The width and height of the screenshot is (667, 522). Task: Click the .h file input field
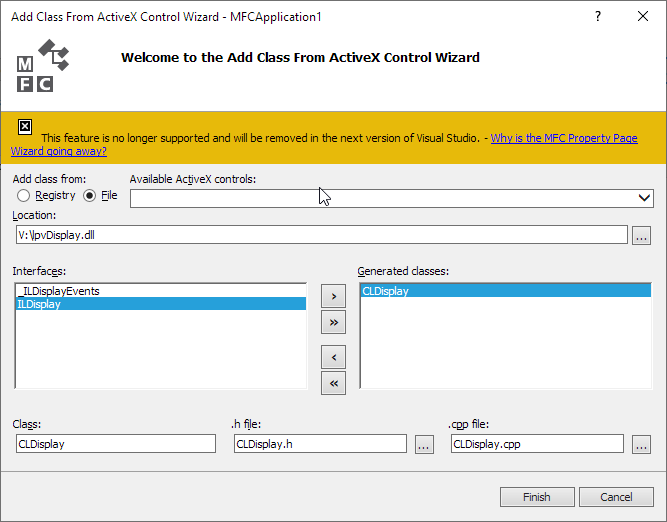[x=320, y=444]
